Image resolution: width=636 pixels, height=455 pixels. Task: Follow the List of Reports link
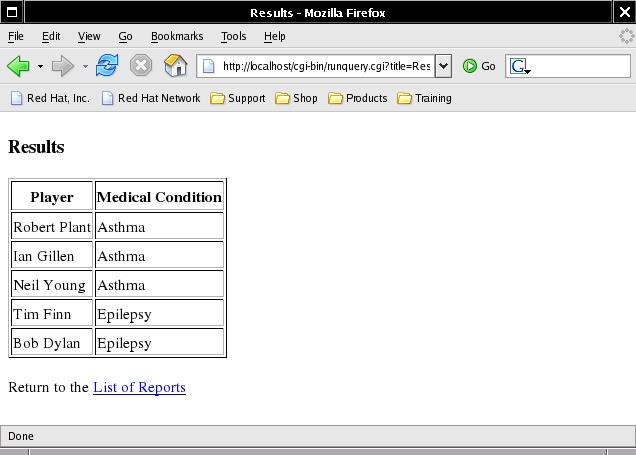(139, 387)
